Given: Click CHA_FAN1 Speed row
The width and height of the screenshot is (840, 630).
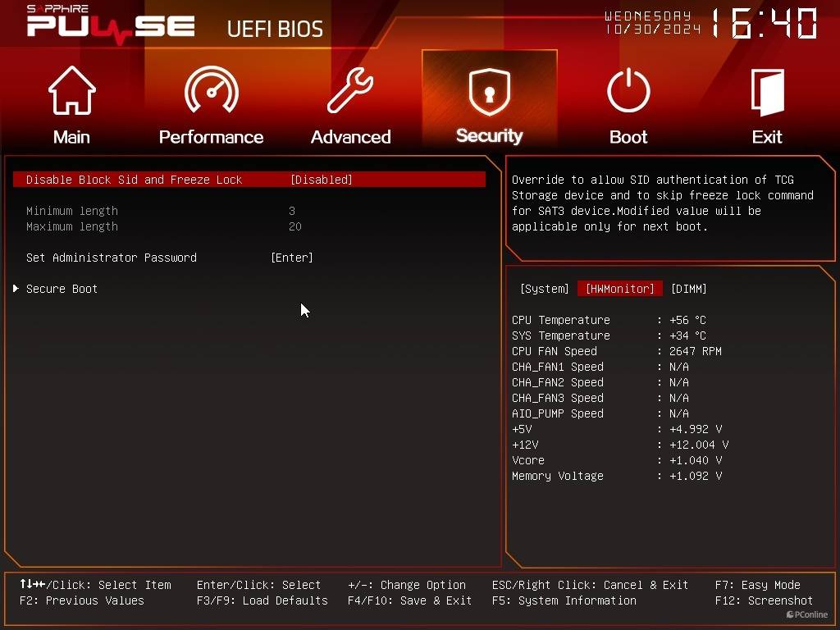Looking at the screenshot, I should [x=600, y=367].
